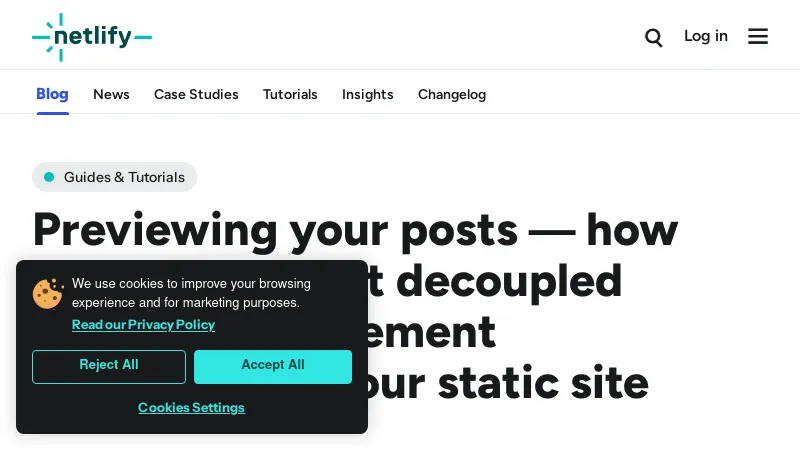Click the cookie icon in consent banner

[x=48, y=293]
